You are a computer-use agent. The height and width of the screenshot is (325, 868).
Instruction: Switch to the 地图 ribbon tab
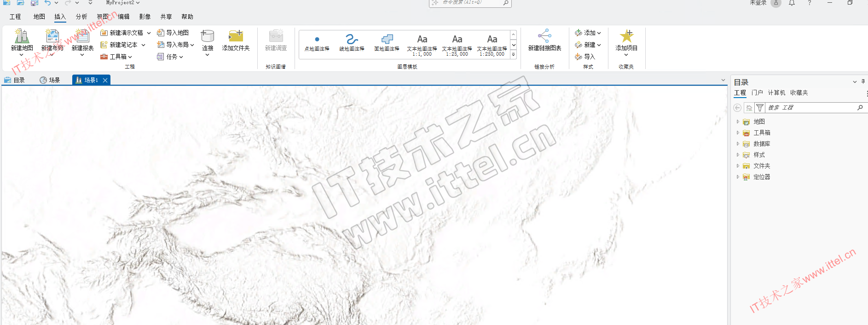click(x=39, y=17)
